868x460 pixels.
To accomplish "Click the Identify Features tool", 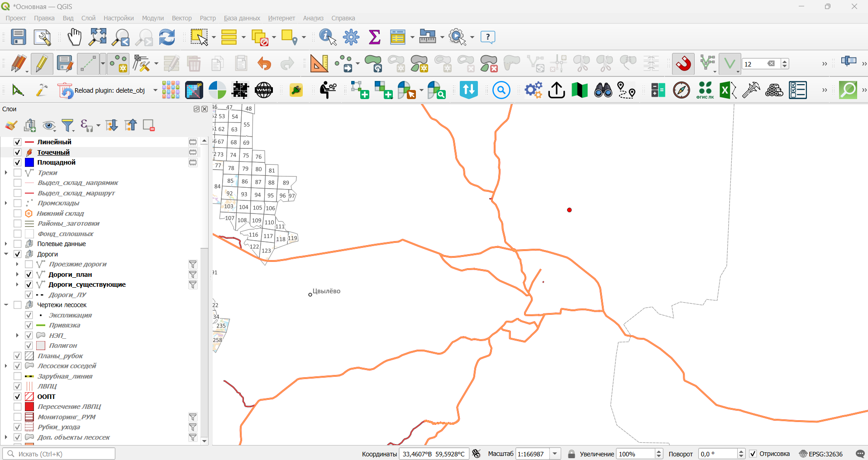I will [x=328, y=37].
